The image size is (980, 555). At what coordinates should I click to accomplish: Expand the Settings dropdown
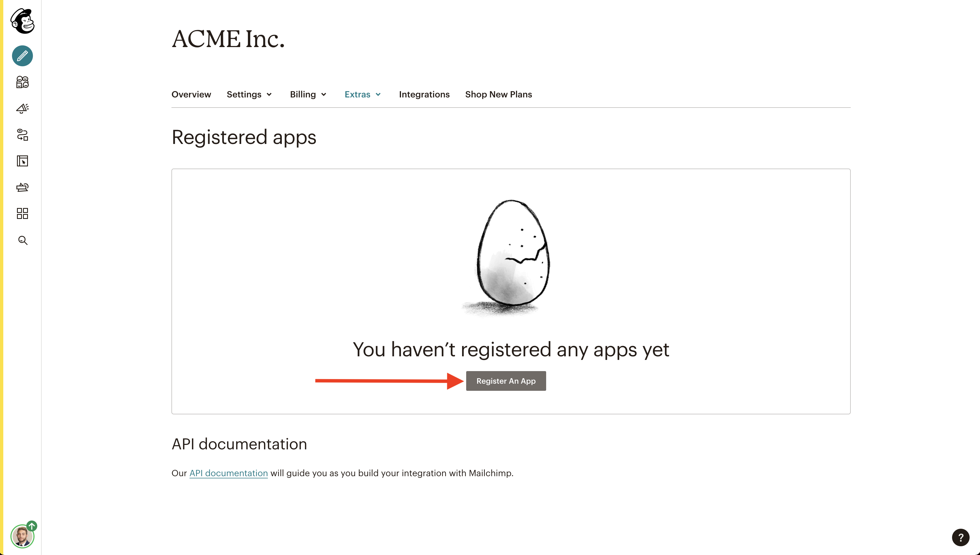(x=249, y=94)
